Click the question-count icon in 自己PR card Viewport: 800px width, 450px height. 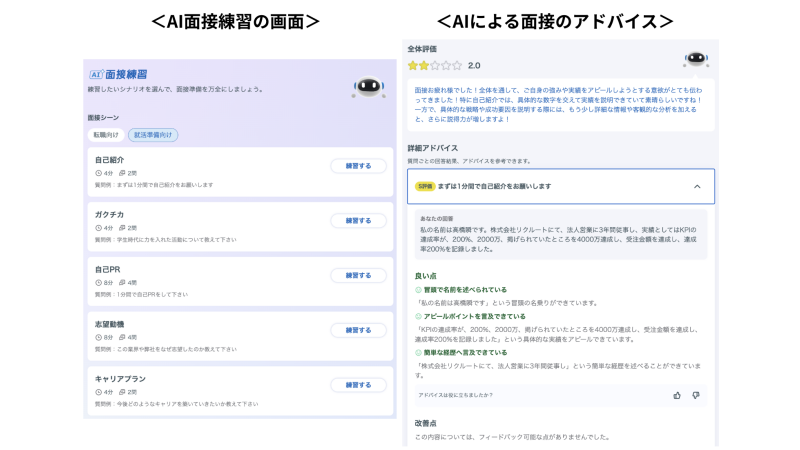[x=122, y=283]
